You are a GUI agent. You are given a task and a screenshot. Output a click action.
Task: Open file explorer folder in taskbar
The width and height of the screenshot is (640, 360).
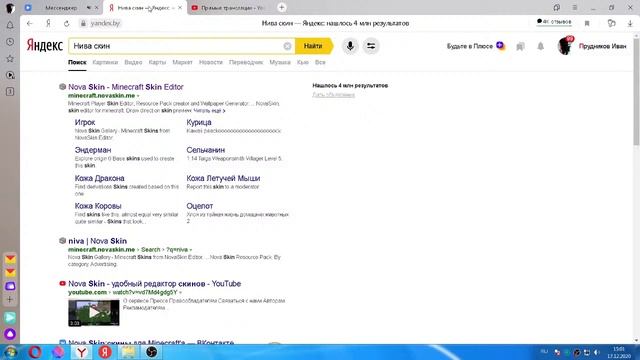(x=128, y=352)
